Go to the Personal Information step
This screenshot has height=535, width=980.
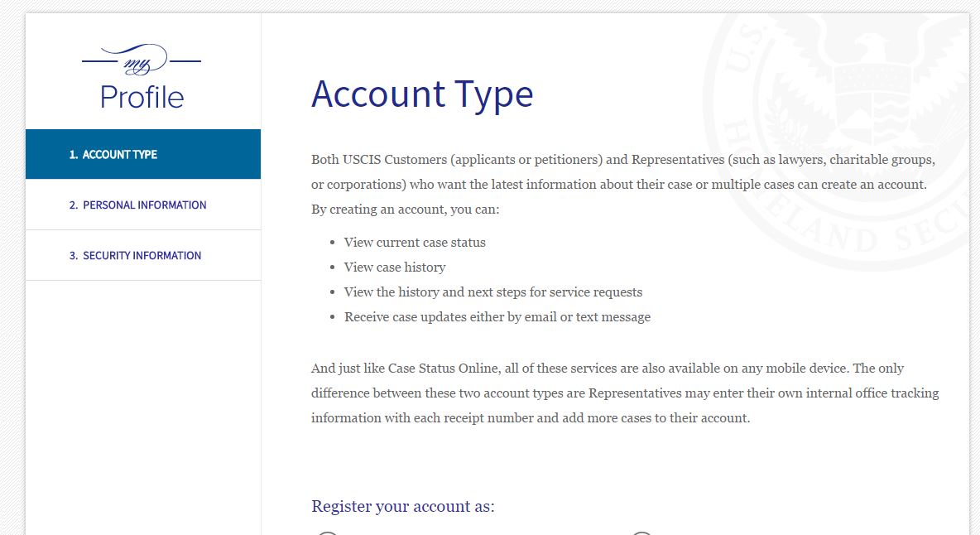point(143,205)
